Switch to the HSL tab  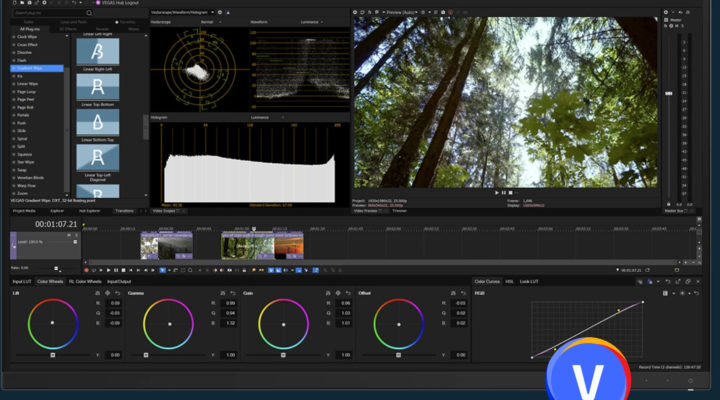click(509, 282)
